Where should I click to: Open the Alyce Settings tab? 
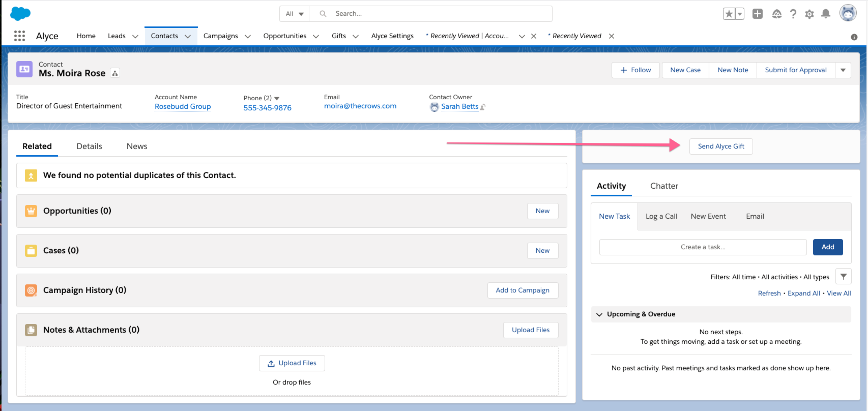[x=392, y=36]
